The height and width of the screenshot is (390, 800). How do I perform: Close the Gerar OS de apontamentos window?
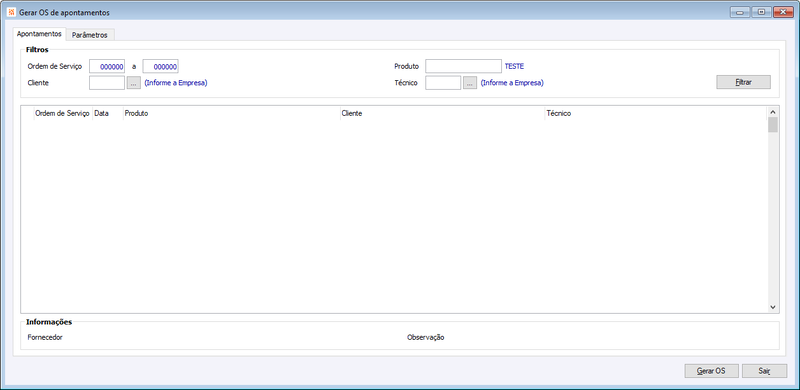783,12
